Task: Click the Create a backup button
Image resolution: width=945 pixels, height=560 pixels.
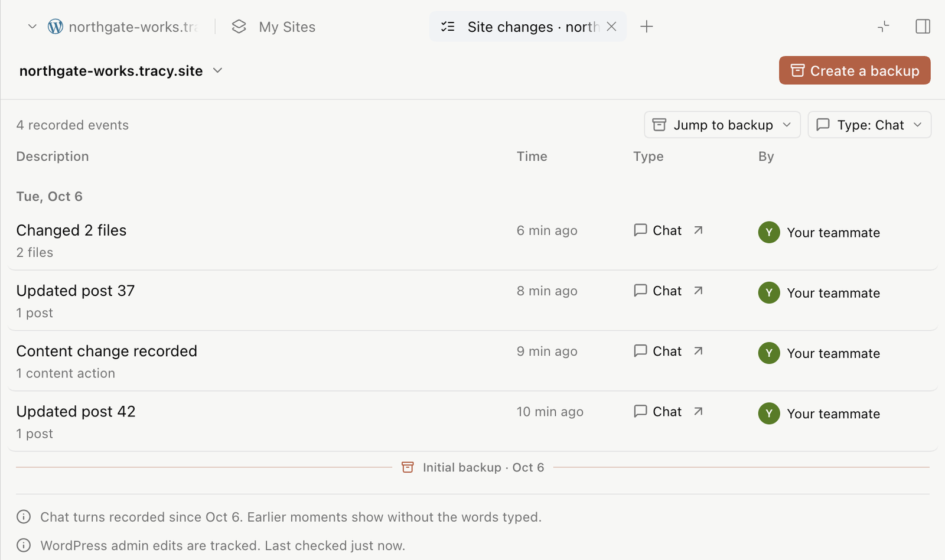Action: (x=855, y=70)
